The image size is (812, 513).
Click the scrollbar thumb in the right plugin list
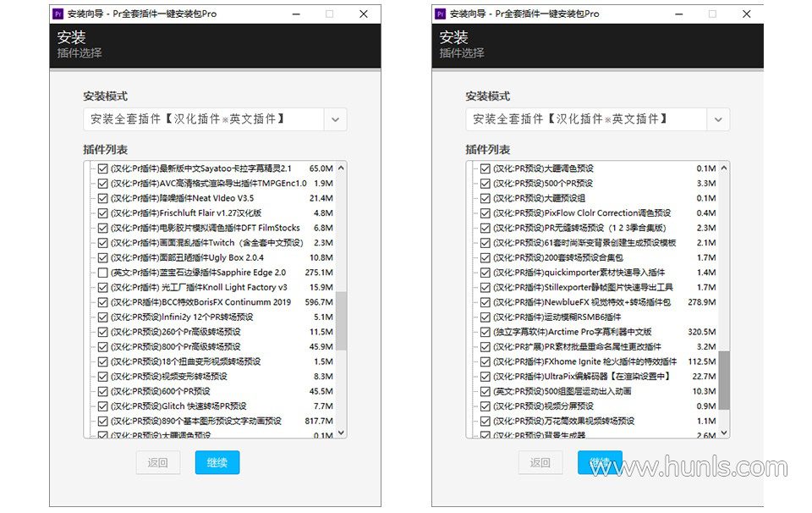(x=724, y=380)
